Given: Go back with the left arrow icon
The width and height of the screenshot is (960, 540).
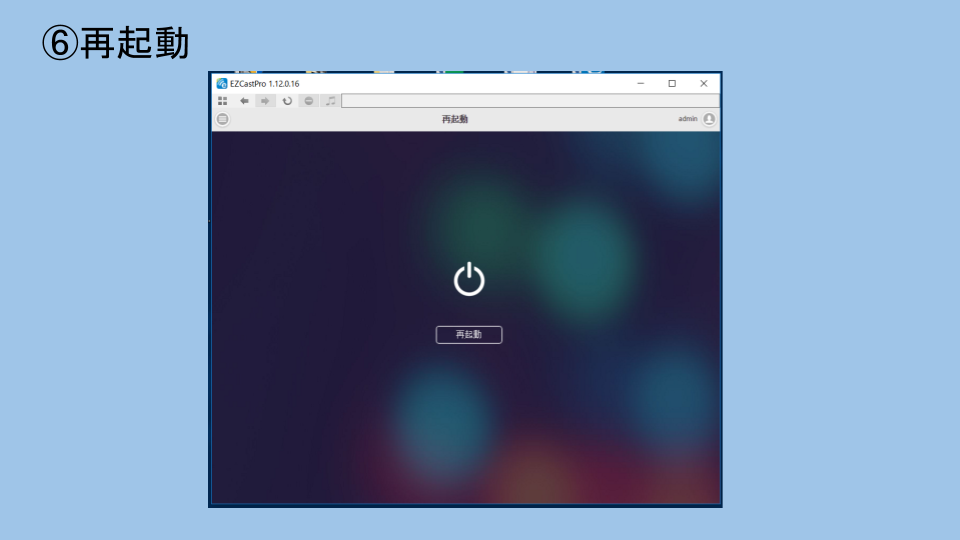Looking at the screenshot, I should click(x=244, y=101).
